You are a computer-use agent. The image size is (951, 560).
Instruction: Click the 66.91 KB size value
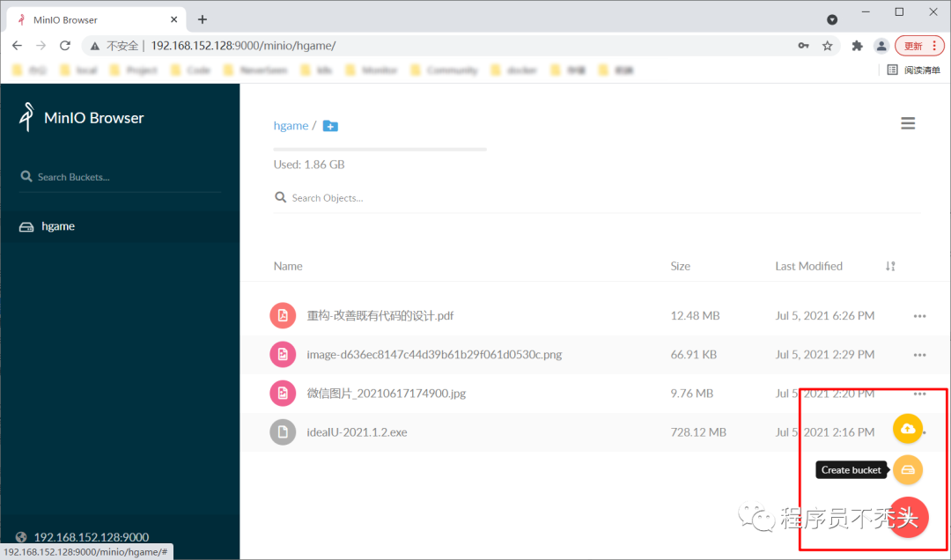693,354
